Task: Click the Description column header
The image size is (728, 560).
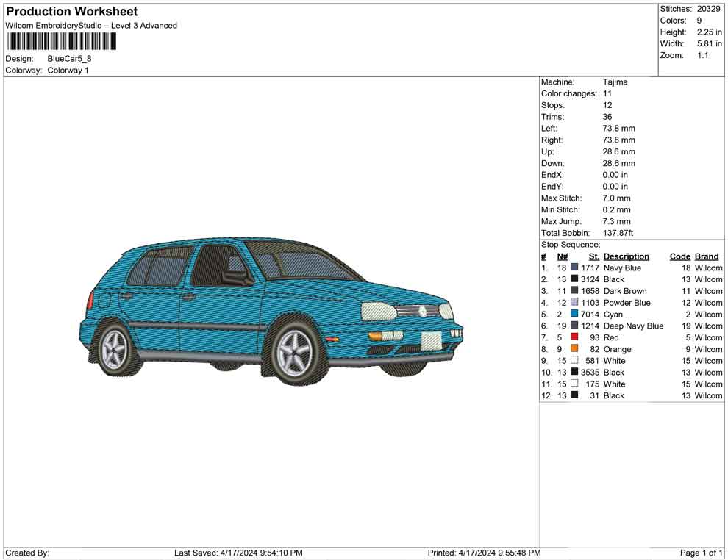Action: click(x=626, y=256)
